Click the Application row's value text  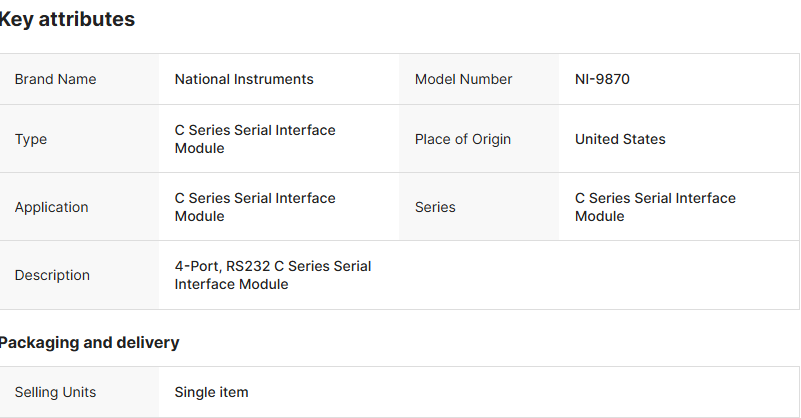[255, 207]
